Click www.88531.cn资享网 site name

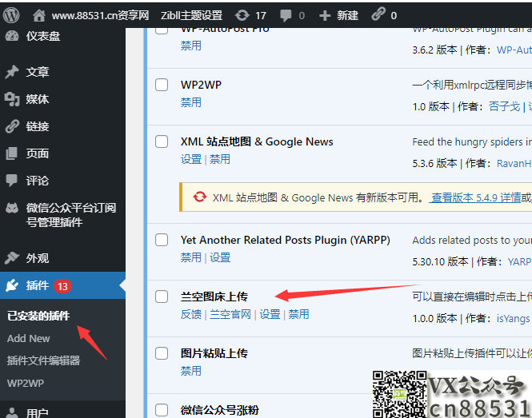pos(101,15)
